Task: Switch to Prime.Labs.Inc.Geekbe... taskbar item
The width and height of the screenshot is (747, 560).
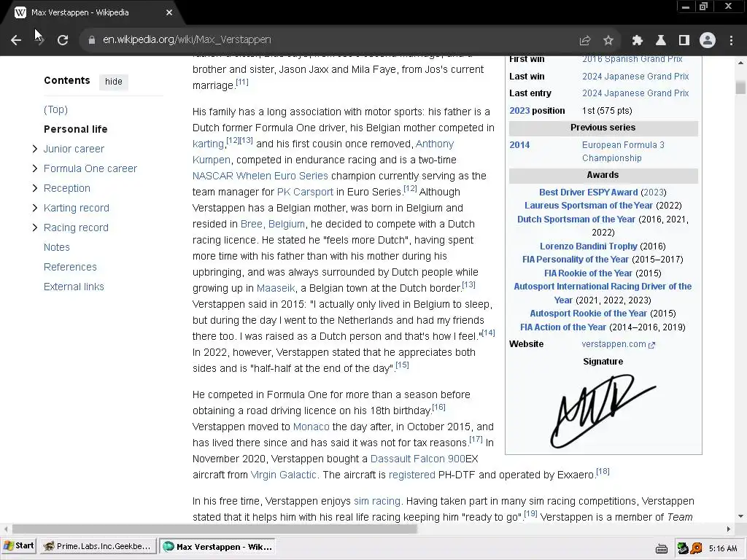Action: tap(98, 547)
